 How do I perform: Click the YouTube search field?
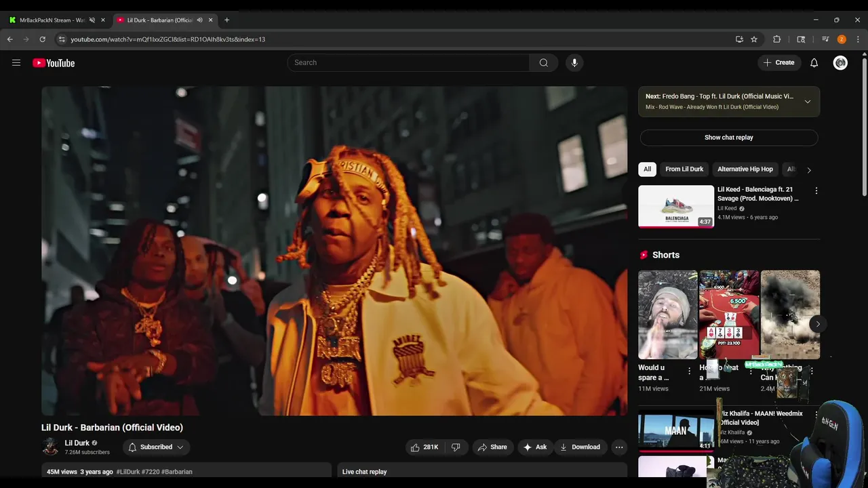[408, 62]
